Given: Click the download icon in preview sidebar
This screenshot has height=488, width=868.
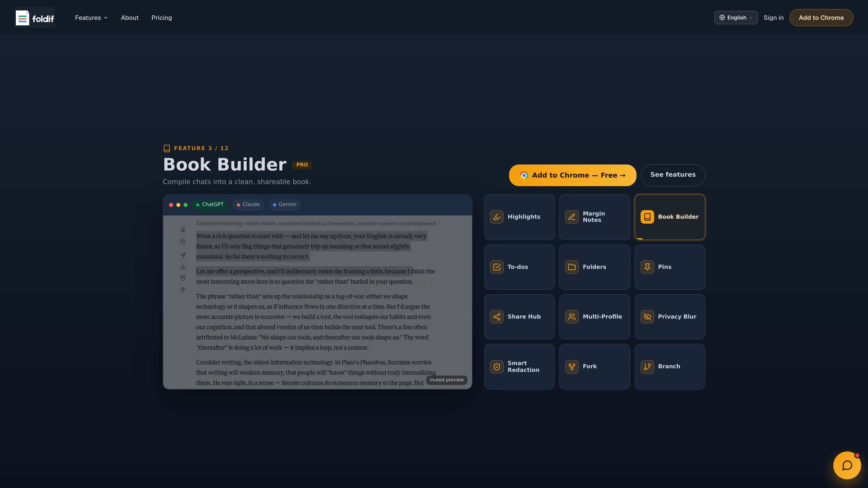Looking at the screenshot, I should tap(183, 267).
